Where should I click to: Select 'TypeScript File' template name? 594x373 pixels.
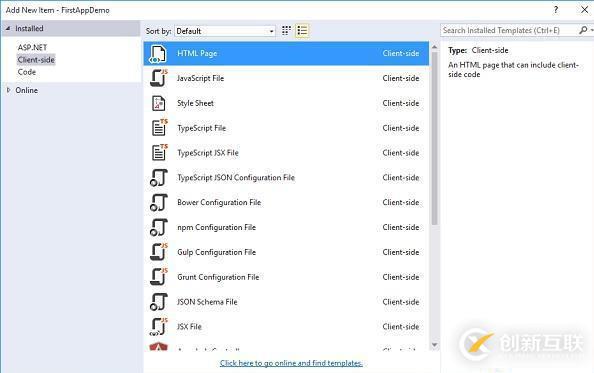[201, 128]
